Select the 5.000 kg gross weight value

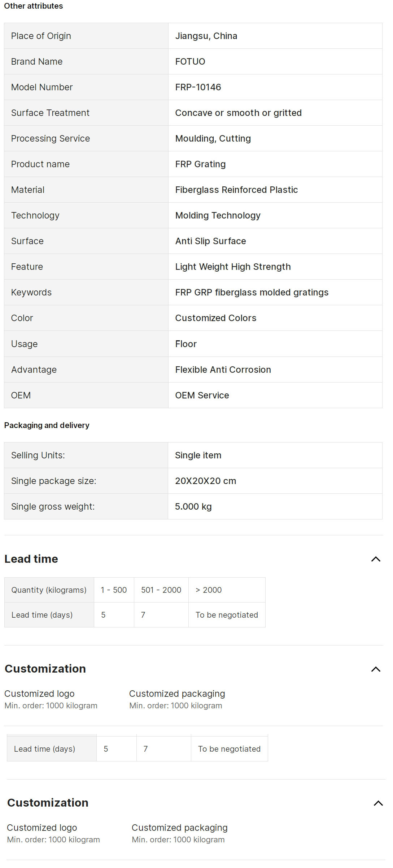(193, 507)
